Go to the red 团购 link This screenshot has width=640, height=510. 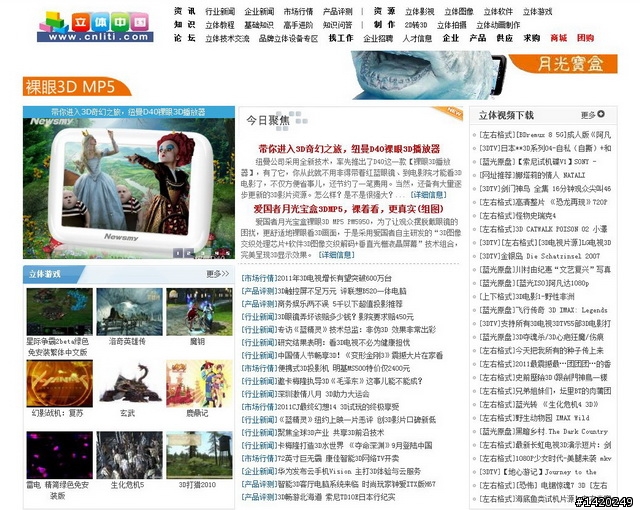point(586,38)
